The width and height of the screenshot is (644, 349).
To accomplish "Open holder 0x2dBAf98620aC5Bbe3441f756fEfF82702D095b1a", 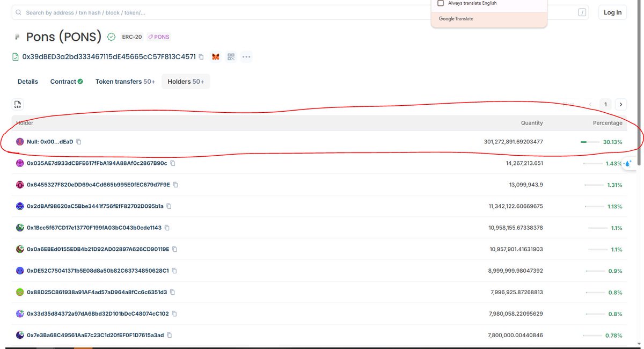I will pos(95,206).
